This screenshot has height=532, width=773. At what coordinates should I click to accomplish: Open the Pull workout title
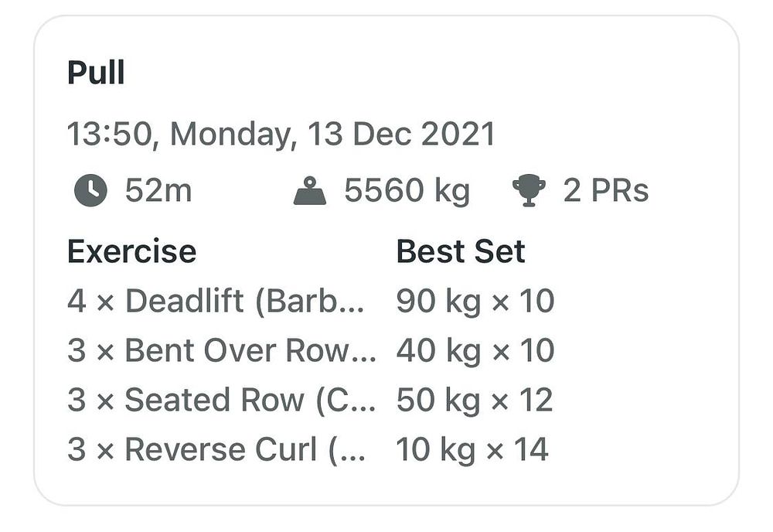pos(96,73)
